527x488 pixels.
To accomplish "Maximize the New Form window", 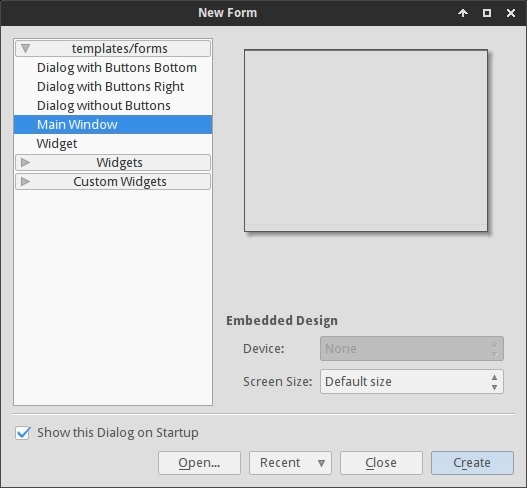I will pos(487,13).
